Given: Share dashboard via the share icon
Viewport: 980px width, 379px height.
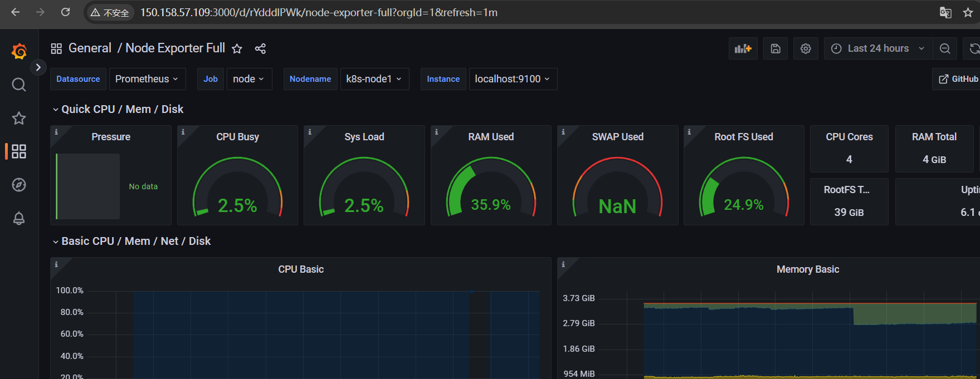Looking at the screenshot, I should 260,48.
